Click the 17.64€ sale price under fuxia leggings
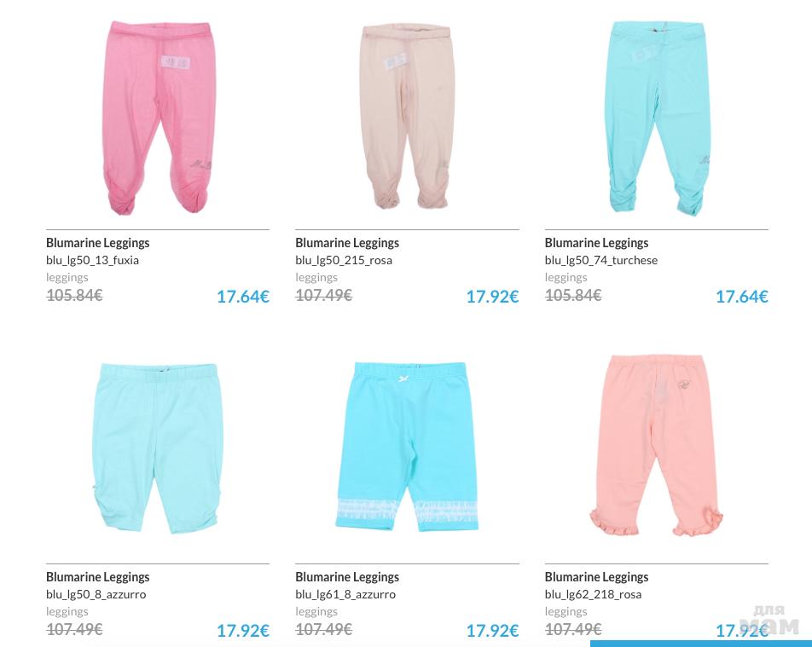Screen dimensions: 812x647 coord(243,297)
